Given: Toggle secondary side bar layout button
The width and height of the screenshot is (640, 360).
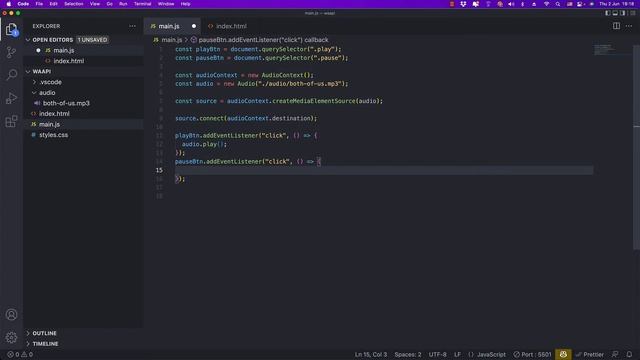Looking at the screenshot, I should [x=622, y=13].
